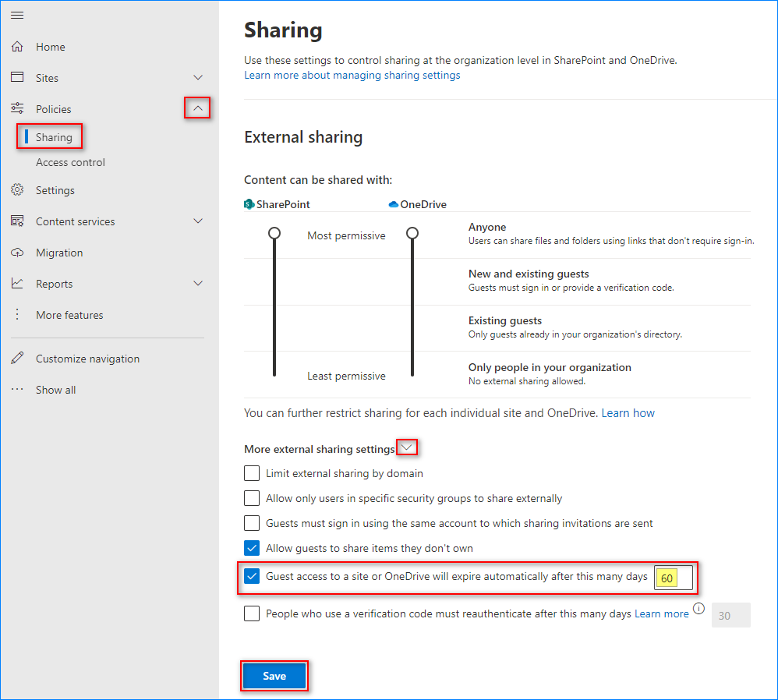Click the Policies navigation label
The width and height of the screenshot is (778, 700).
point(54,109)
